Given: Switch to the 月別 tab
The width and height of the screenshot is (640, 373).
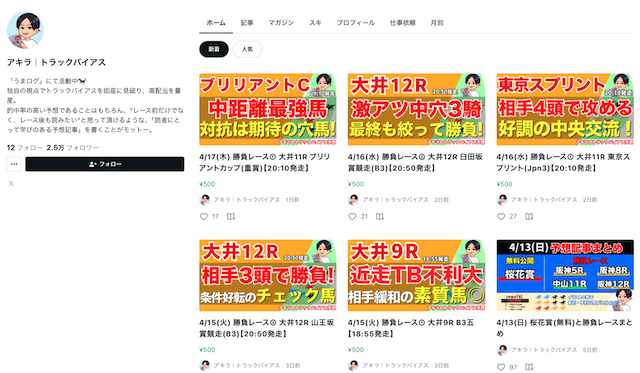Looking at the screenshot, I should tap(437, 23).
